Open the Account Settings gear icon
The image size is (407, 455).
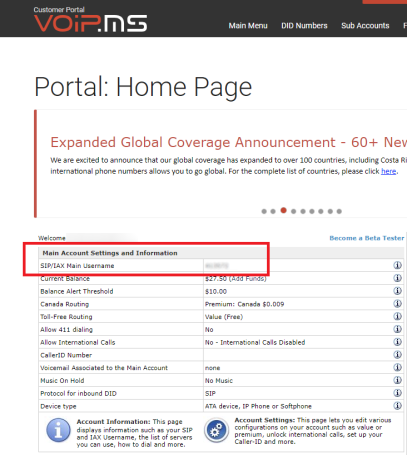216,430
